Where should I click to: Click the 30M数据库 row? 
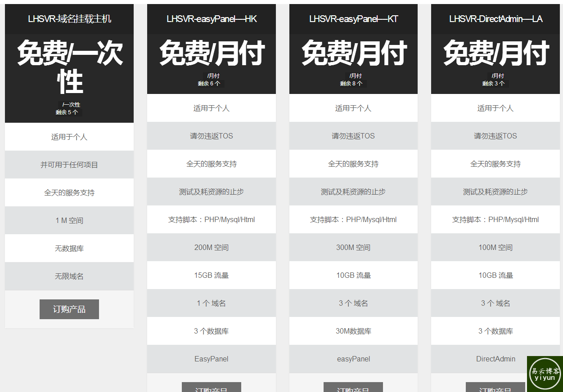point(353,331)
